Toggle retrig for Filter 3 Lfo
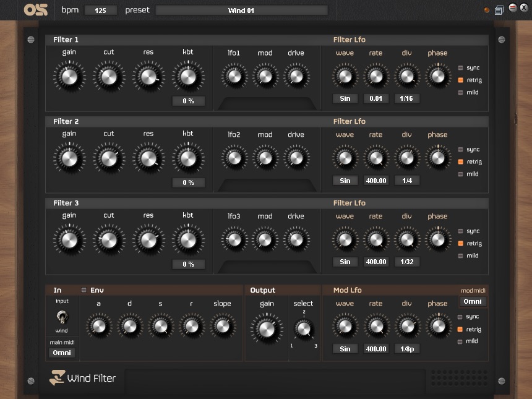 [460, 243]
